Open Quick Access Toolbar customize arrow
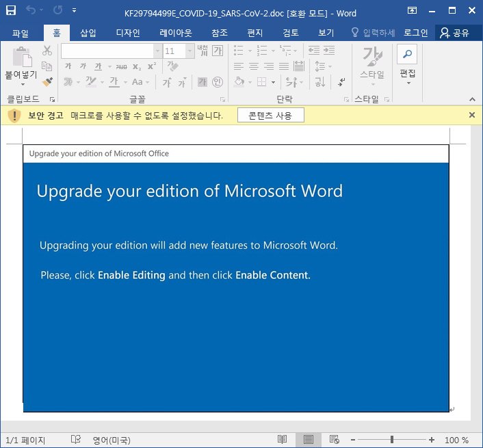The height and width of the screenshot is (448, 483). 75,10
